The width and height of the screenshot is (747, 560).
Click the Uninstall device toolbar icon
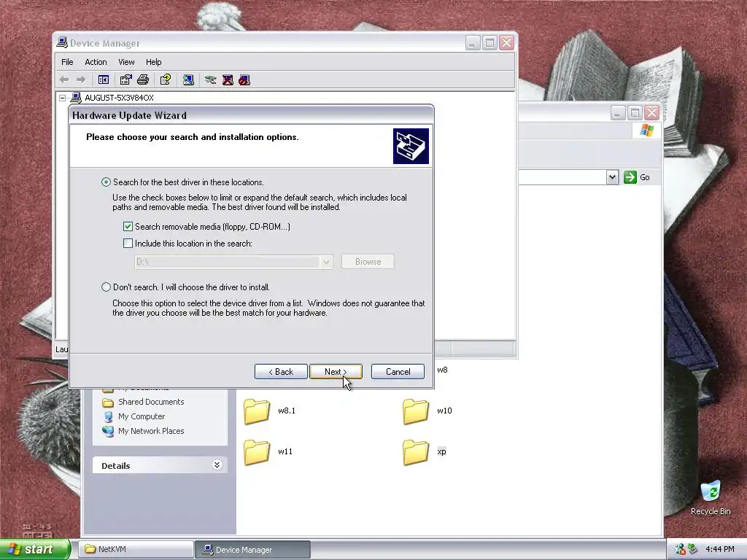[228, 79]
